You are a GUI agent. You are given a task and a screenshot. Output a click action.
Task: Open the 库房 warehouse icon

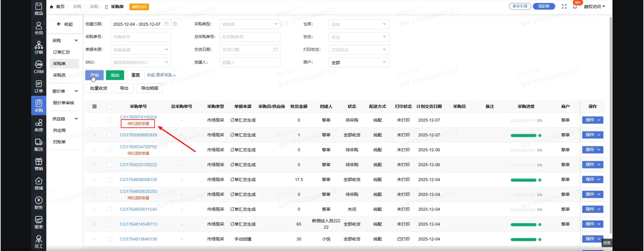click(39, 125)
